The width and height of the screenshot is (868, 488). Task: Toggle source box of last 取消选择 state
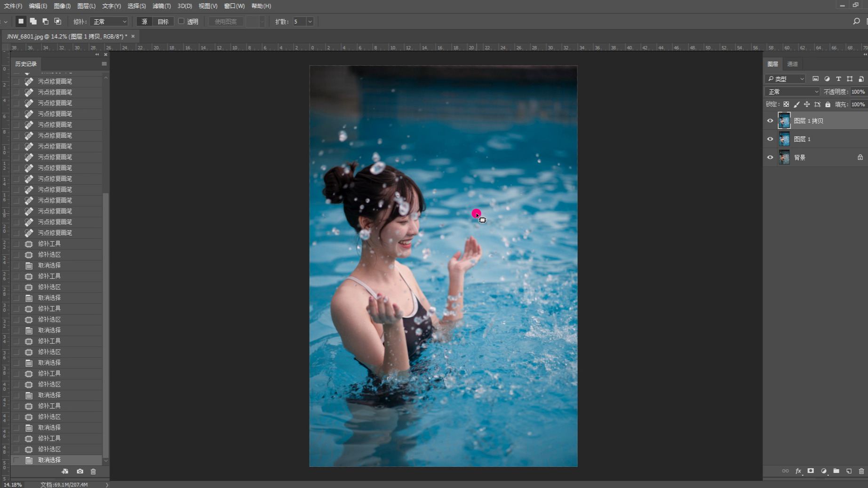click(16, 460)
